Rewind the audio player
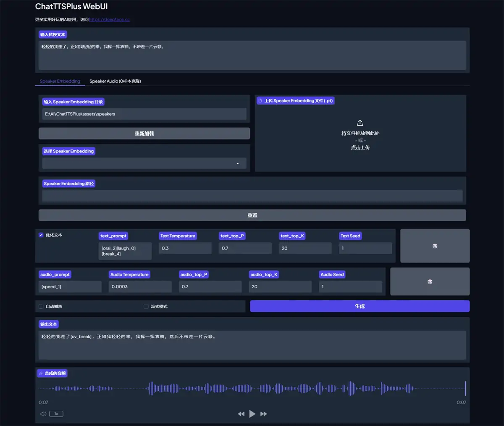 (x=241, y=414)
